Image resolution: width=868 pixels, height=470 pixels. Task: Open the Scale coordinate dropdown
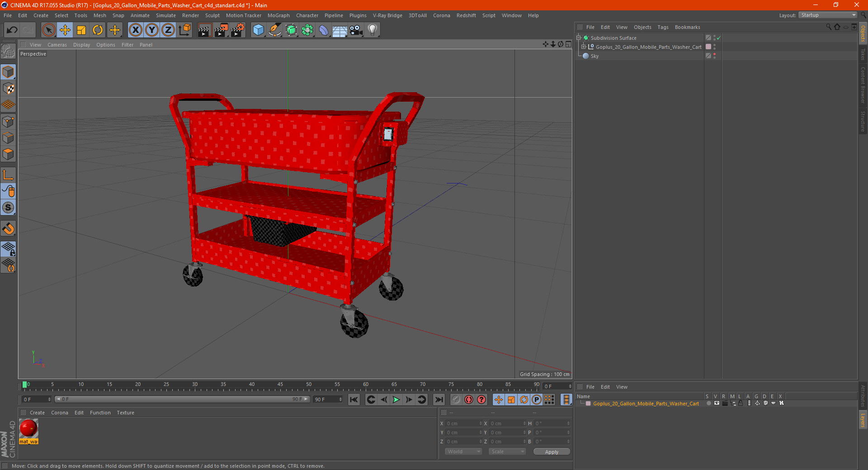507,451
